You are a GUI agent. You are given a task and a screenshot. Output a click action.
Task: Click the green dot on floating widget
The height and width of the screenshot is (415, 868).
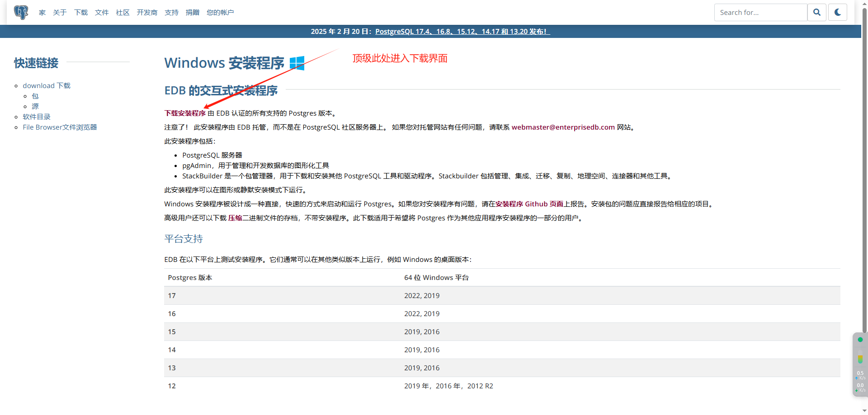click(x=860, y=340)
